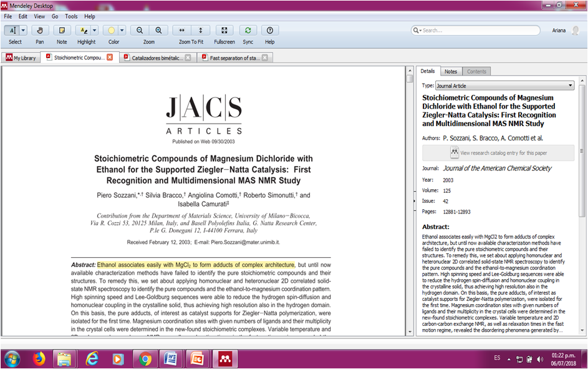Open the Help icon

tap(269, 31)
